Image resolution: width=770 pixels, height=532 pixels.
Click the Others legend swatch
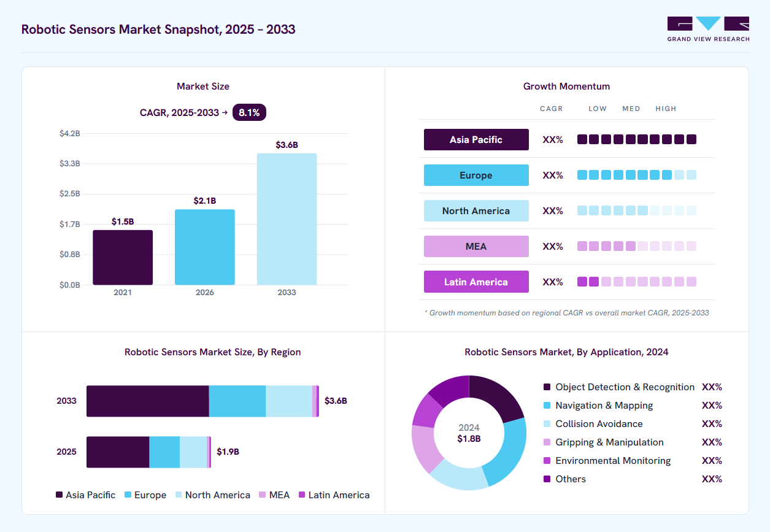coord(547,479)
